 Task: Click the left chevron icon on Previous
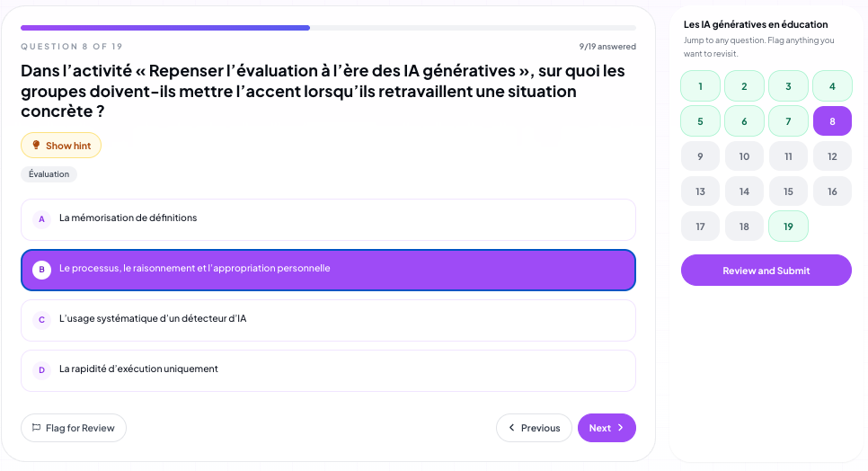pyautogui.click(x=512, y=427)
